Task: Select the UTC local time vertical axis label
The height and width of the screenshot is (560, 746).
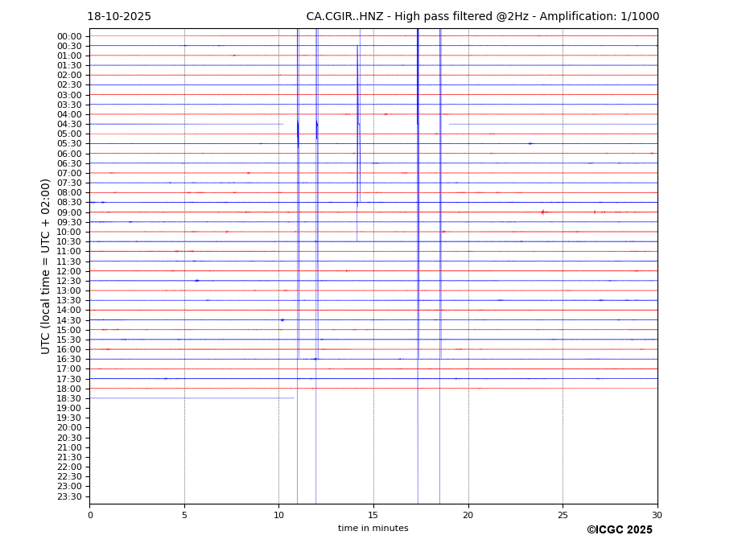Action: pyautogui.click(x=47, y=266)
